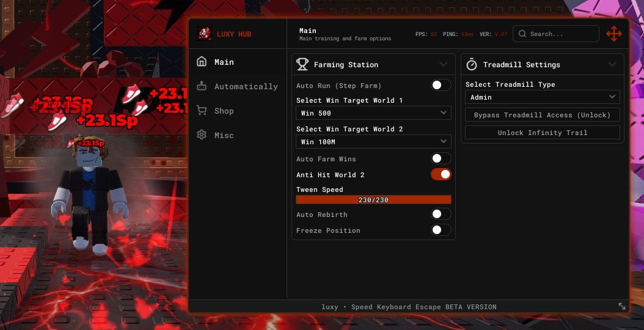Click the PING value in header
This screenshot has height=330, width=644.
(467, 34)
